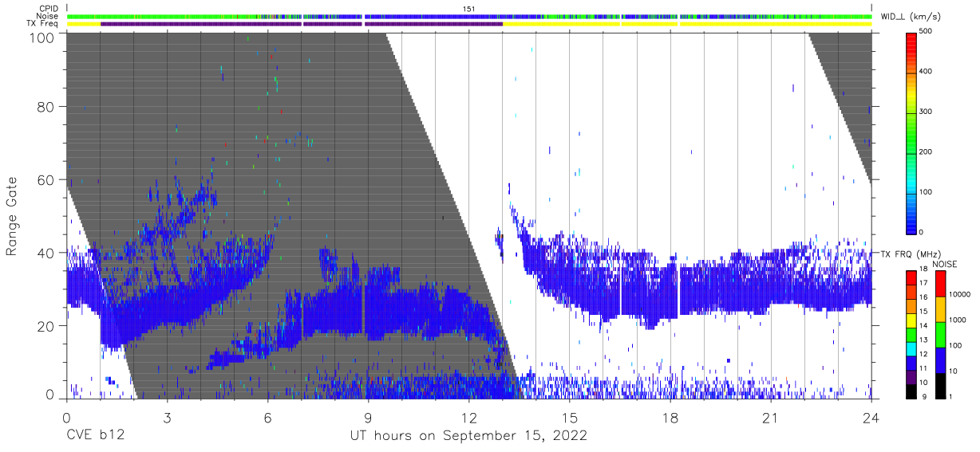This screenshot has height=452, width=980.
Task: Select the CPID value 151
Action: pos(468,9)
